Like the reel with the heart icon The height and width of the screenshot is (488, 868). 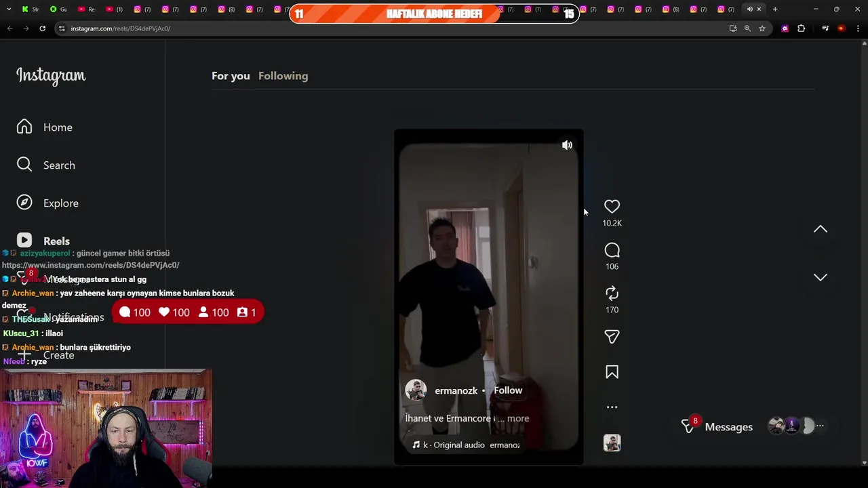pos(612,206)
